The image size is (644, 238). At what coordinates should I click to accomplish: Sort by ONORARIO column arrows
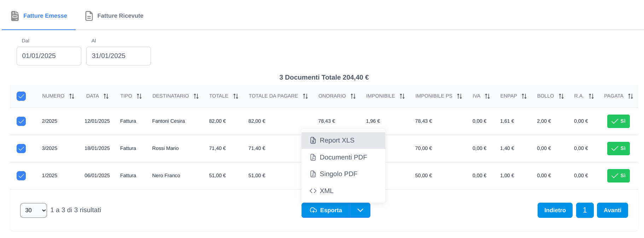353,96
